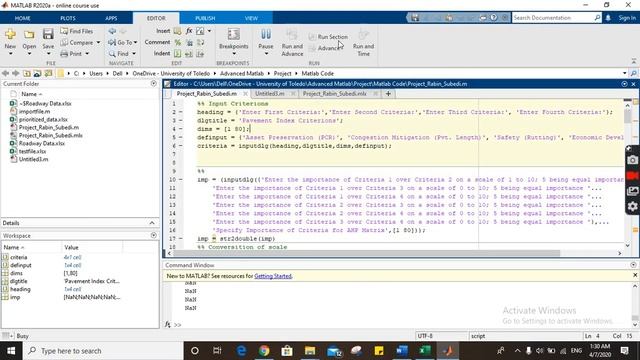640x360 pixels.
Task: Add a new editor tab with plus
Action: 388,93
